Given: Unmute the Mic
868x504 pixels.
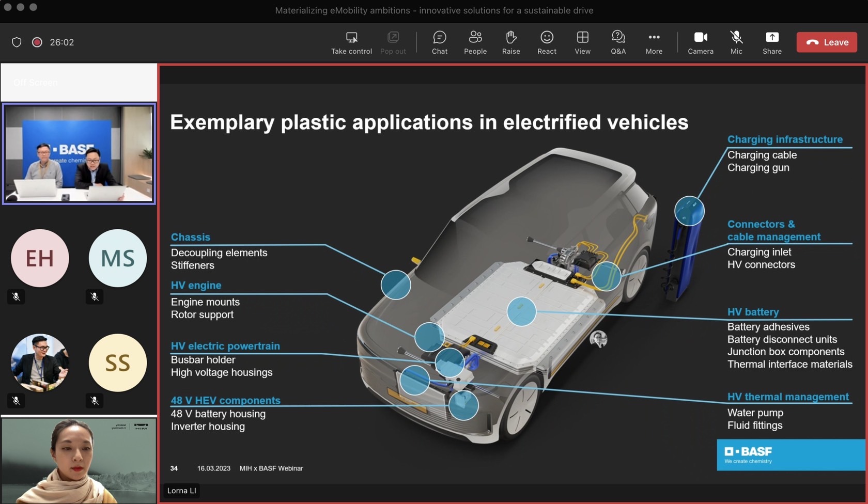Looking at the screenshot, I should click(736, 42).
